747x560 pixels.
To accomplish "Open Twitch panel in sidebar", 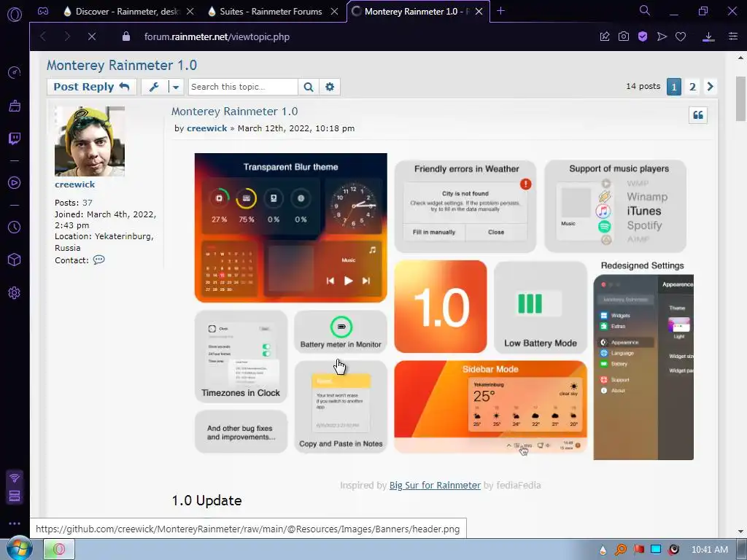I will point(15,139).
